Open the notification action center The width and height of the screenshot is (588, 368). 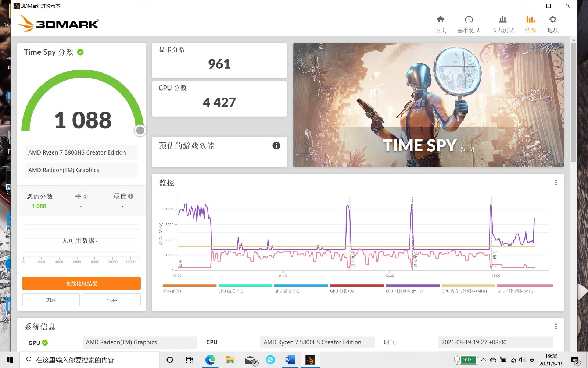[576, 360]
